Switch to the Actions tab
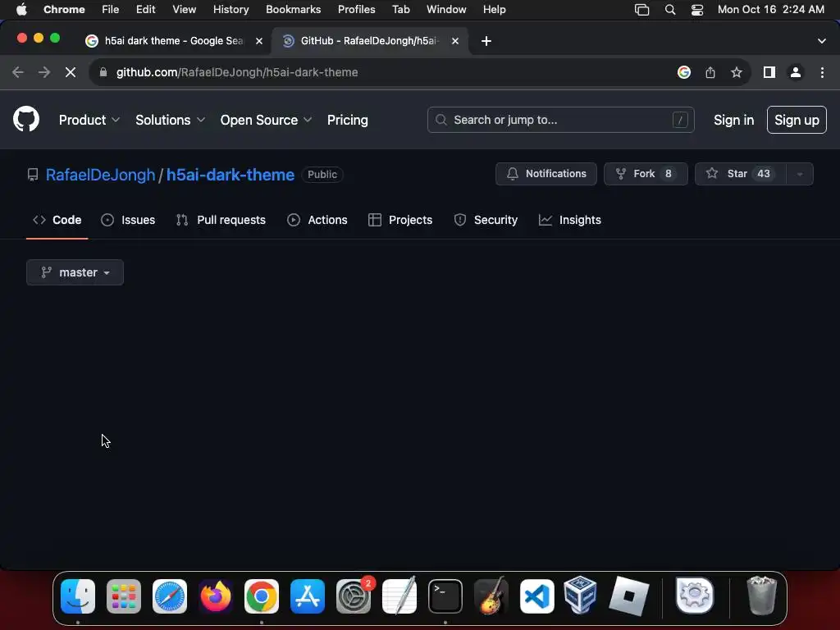 [317, 220]
